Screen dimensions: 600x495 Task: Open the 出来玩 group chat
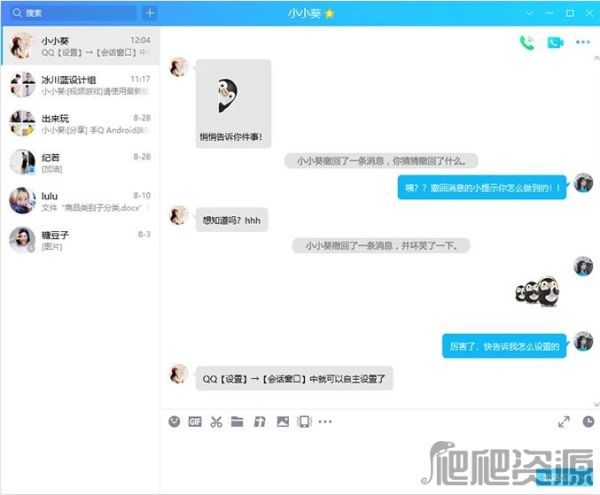[x=80, y=124]
